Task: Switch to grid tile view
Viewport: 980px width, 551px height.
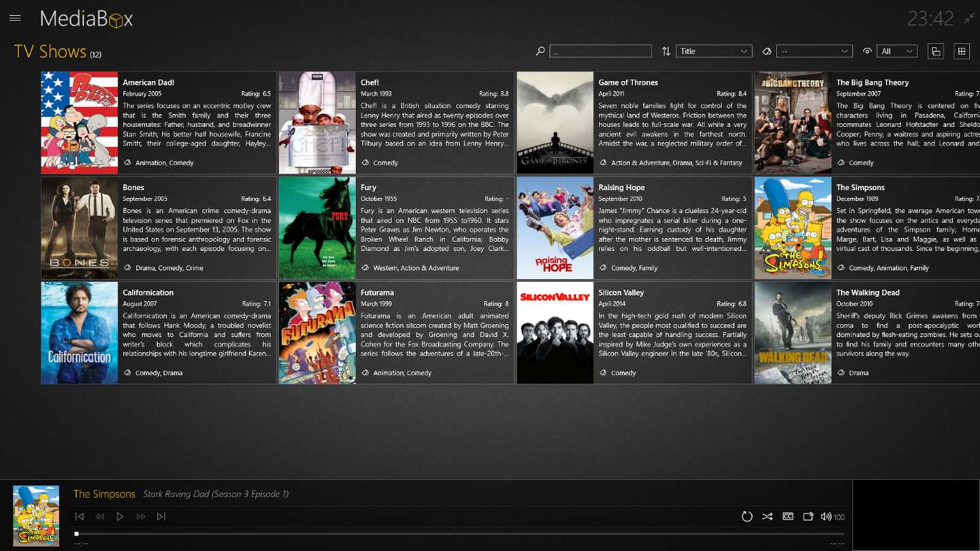Action: [962, 51]
